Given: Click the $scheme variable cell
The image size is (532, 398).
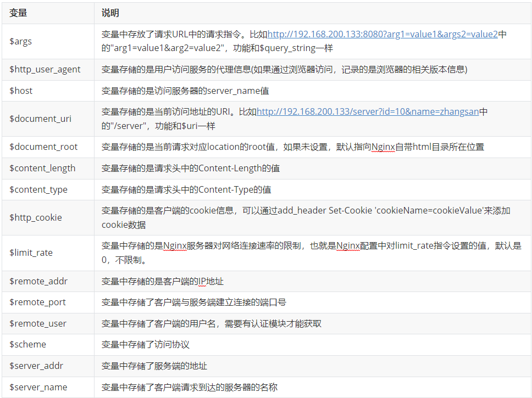Looking at the screenshot, I should pos(27,344).
